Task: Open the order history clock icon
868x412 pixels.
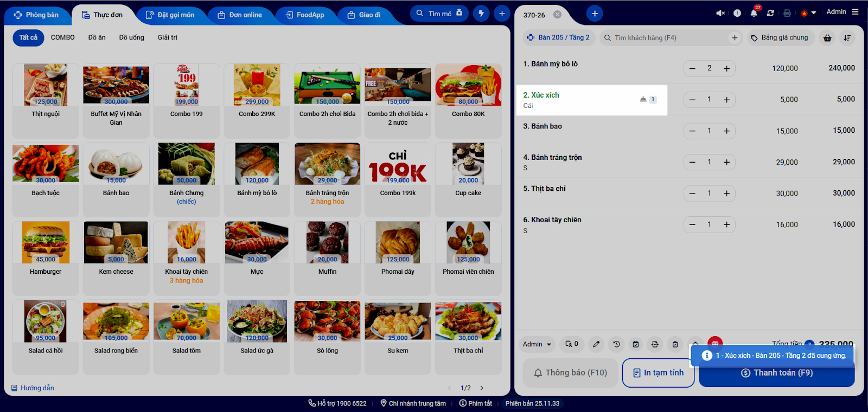Action: pos(616,344)
